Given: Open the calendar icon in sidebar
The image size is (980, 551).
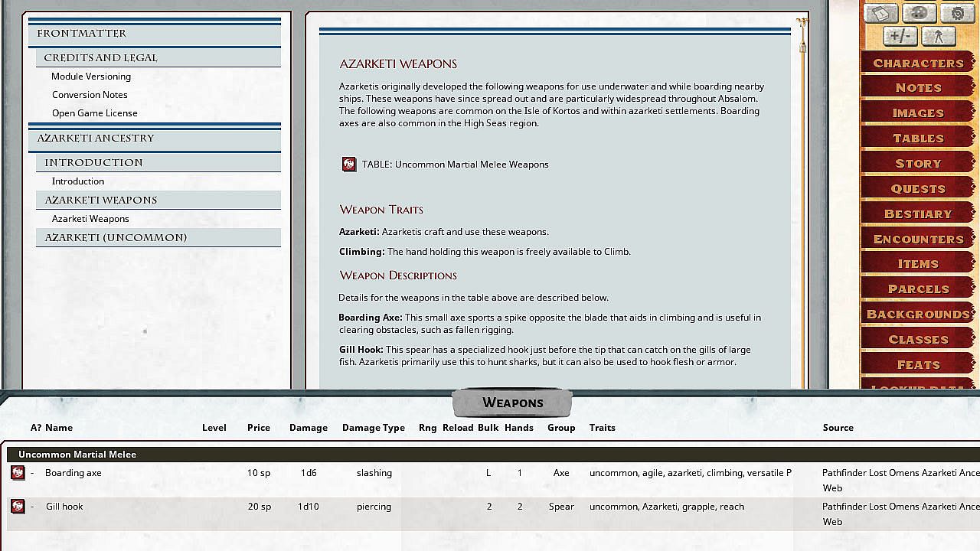Looking at the screenshot, I should click(x=880, y=13).
